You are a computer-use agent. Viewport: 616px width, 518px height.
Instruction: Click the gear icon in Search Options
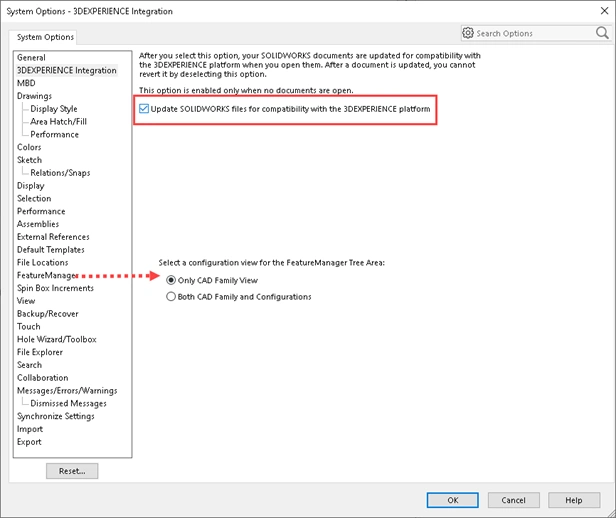(468, 33)
